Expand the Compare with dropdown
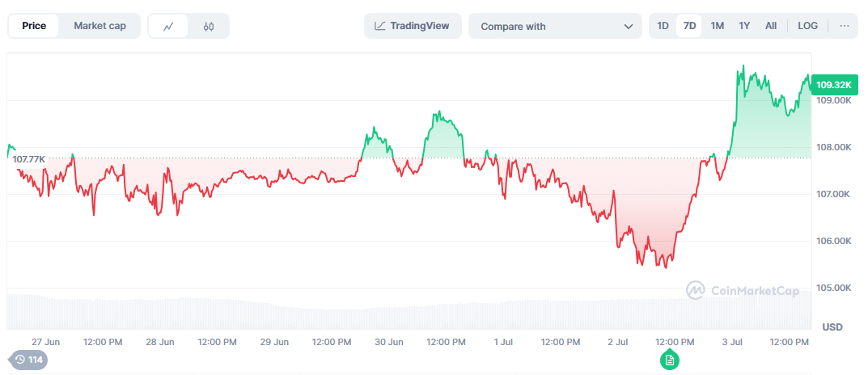Screen dimensions: 868x375 (x=555, y=26)
